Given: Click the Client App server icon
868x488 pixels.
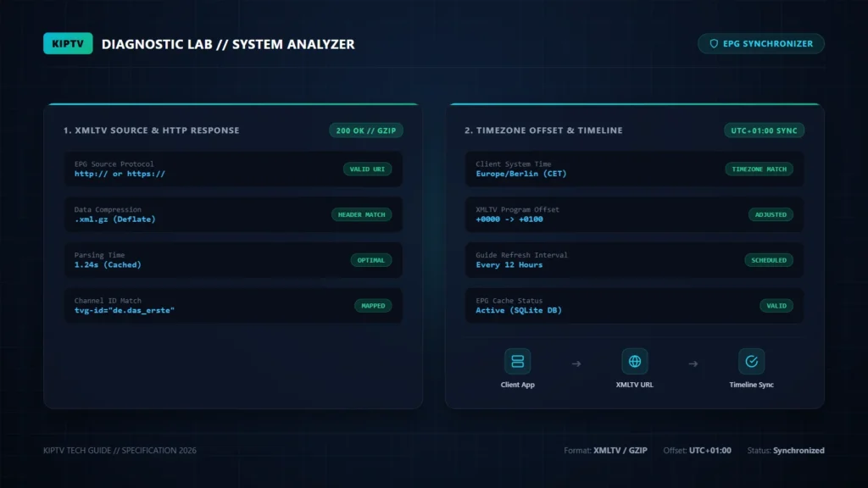Looking at the screenshot, I should (x=518, y=361).
